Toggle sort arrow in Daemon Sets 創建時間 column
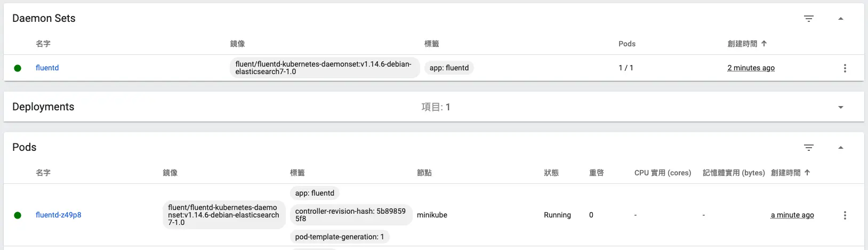This screenshot has width=868, height=250. pos(764,44)
